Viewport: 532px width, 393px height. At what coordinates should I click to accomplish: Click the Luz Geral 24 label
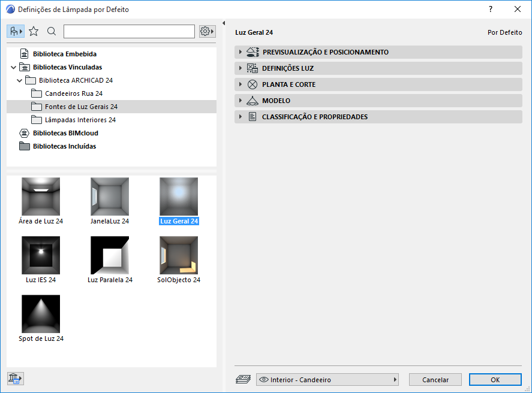179,221
